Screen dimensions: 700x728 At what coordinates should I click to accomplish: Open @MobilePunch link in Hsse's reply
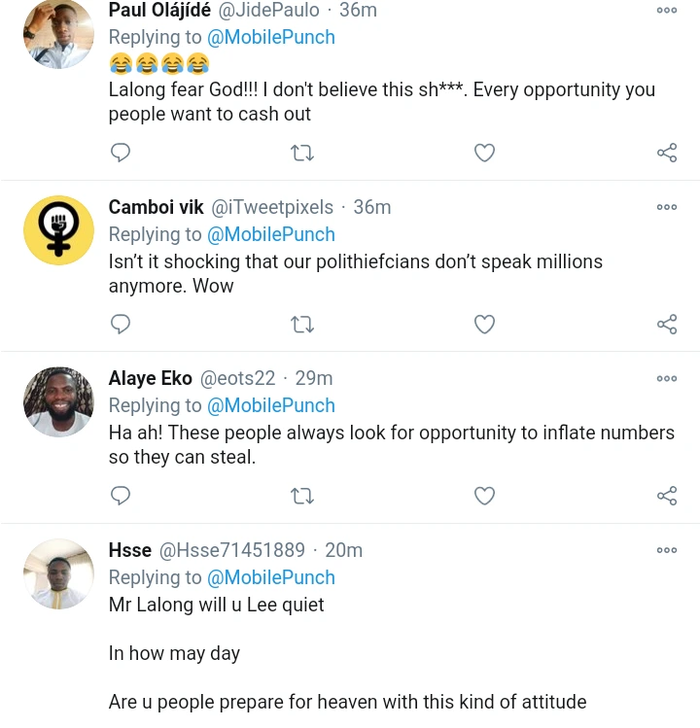tap(270, 577)
